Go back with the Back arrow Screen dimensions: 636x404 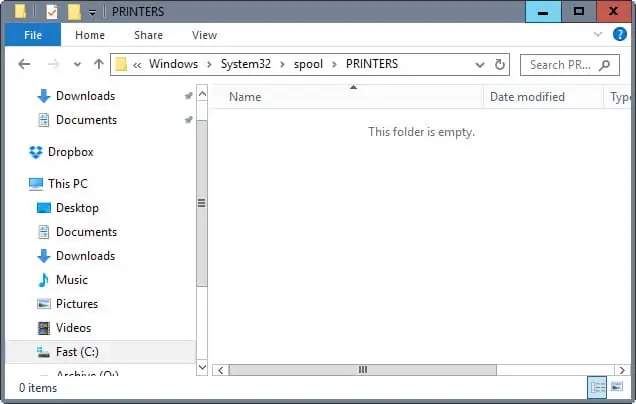[24, 64]
